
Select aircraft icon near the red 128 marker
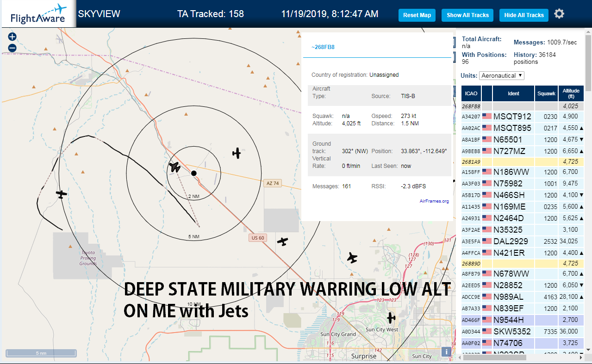pyautogui.click(x=353, y=258)
